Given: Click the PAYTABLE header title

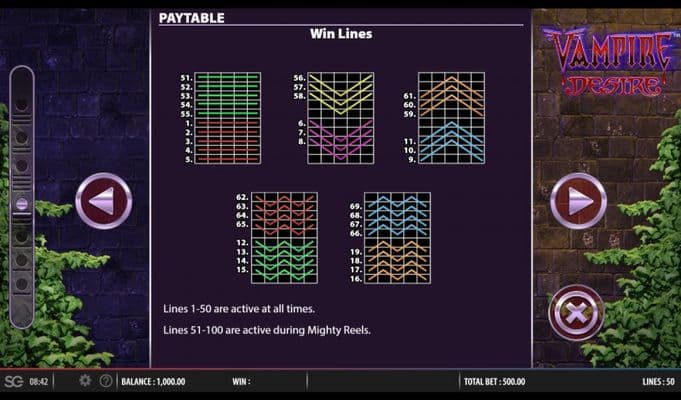Looking at the screenshot, I should point(192,18).
